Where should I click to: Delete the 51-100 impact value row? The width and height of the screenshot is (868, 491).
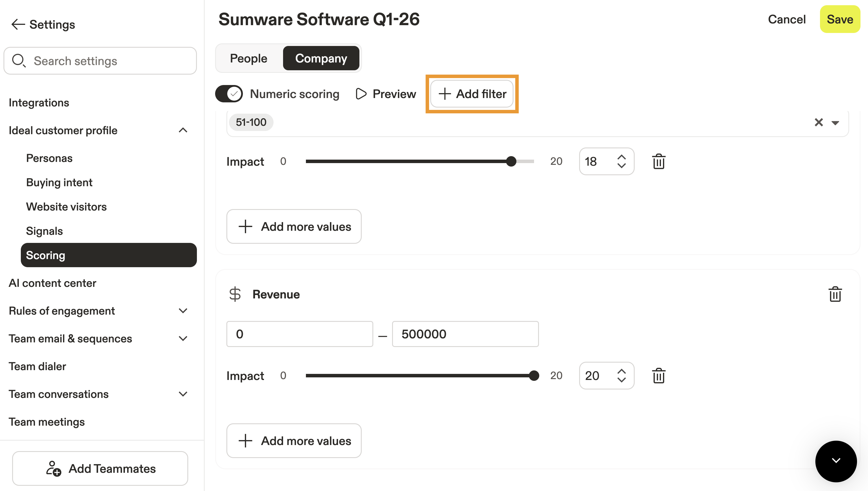(x=658, y=162)
